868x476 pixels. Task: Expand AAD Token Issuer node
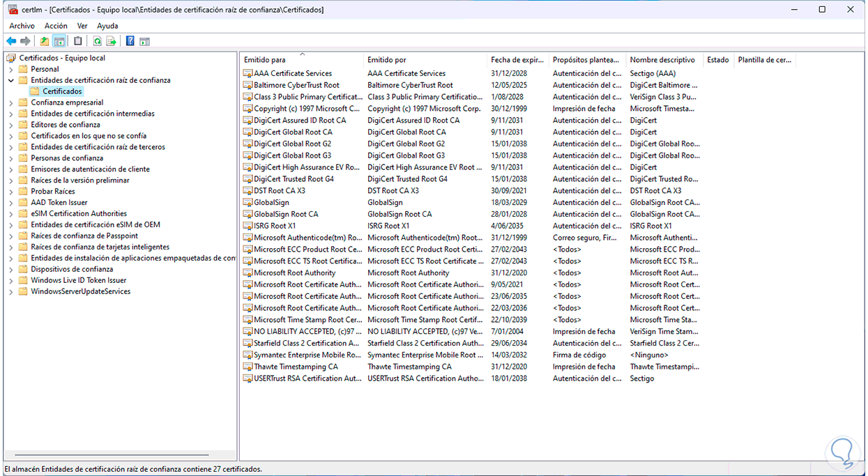coord(11,202)
